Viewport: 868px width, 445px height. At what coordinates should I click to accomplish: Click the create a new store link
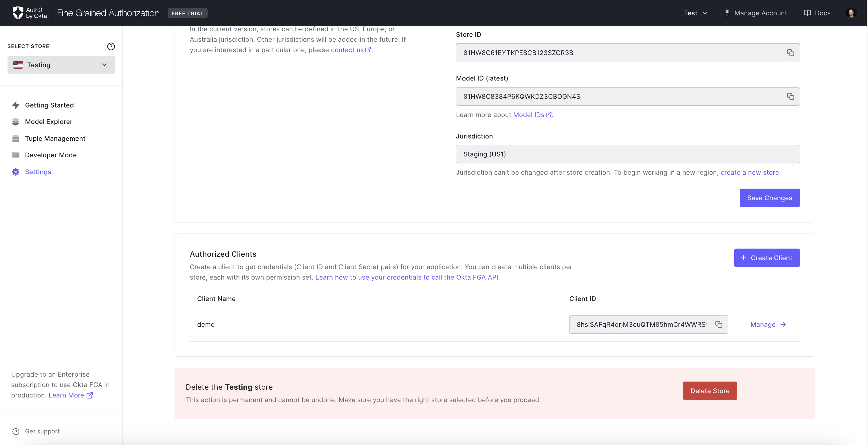(x=750, y=172)
